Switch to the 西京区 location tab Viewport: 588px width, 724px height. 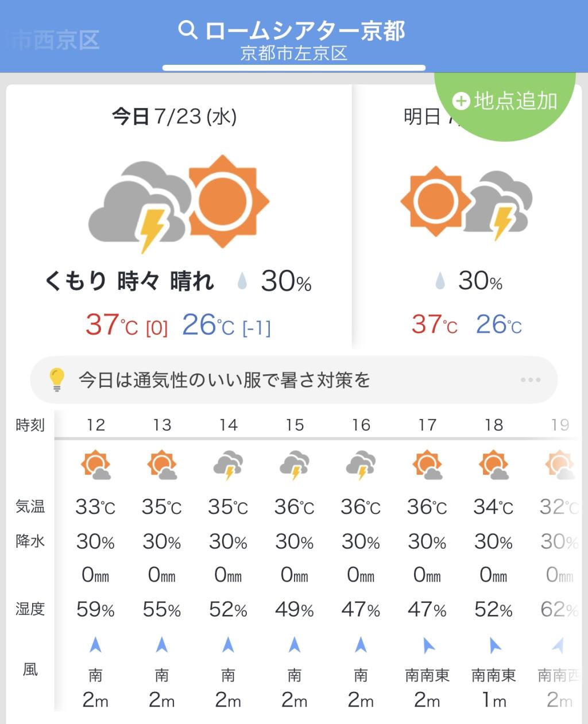56,40
